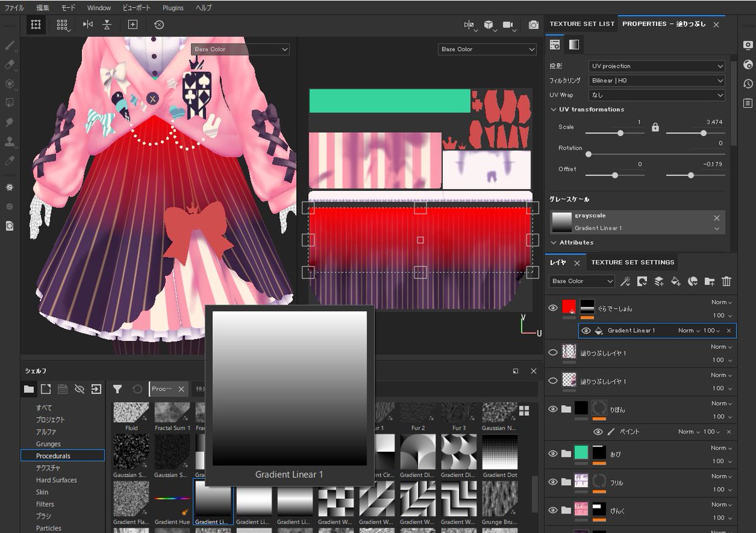Select the Hard Surfaces shelf category

[56, 480]
